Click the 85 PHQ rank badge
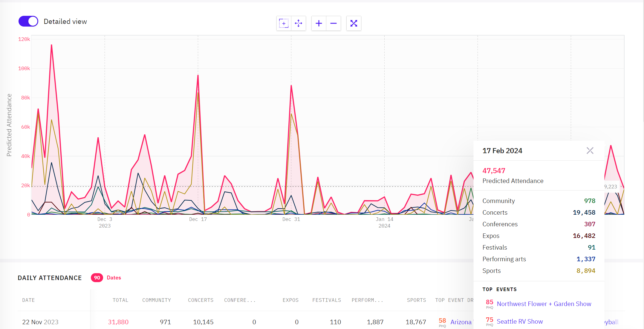644x329 pixels. click(x=489, y=303)
